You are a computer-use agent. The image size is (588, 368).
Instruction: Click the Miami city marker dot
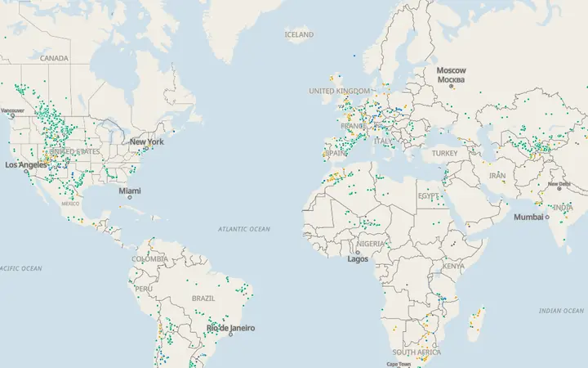click(x=130, y=198)
